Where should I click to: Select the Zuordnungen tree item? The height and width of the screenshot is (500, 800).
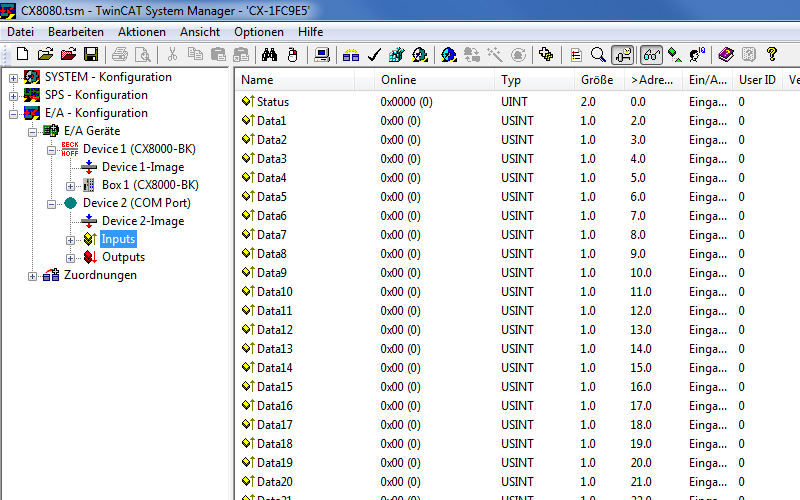[100, 275]
